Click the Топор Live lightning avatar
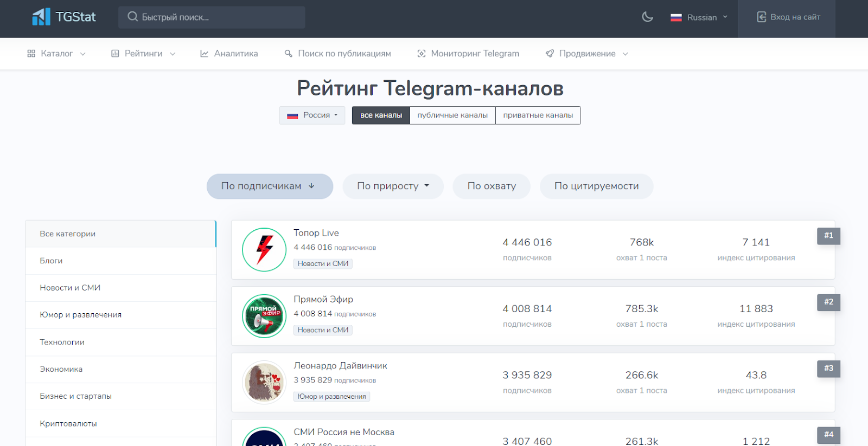868x446 pixels. [264, 250]
